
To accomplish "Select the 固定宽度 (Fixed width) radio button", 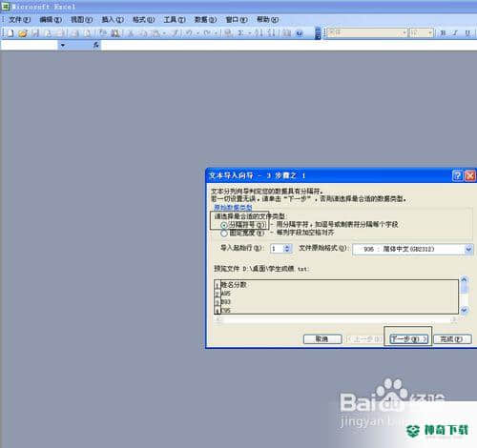I will (224, 234).
